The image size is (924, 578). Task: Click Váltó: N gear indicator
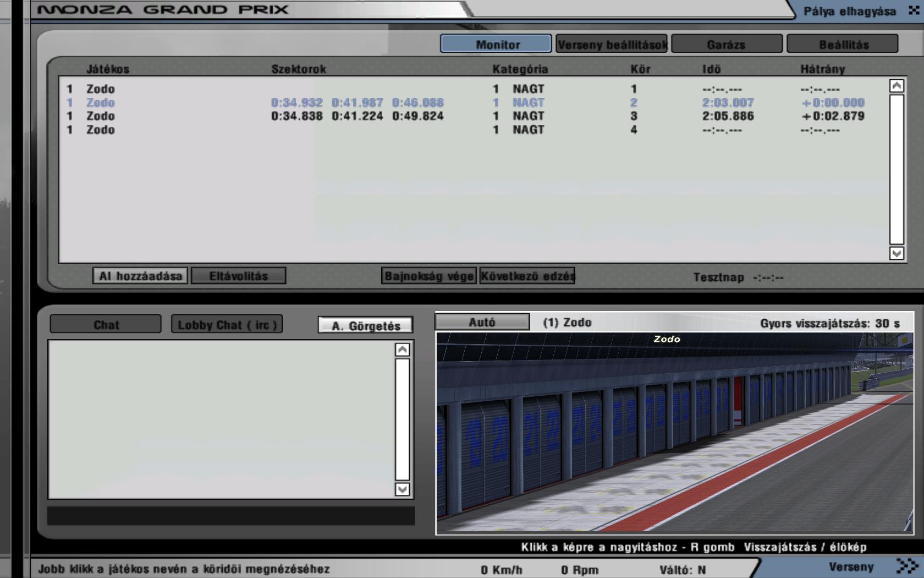pyautogui.click(x=683, y=570)
